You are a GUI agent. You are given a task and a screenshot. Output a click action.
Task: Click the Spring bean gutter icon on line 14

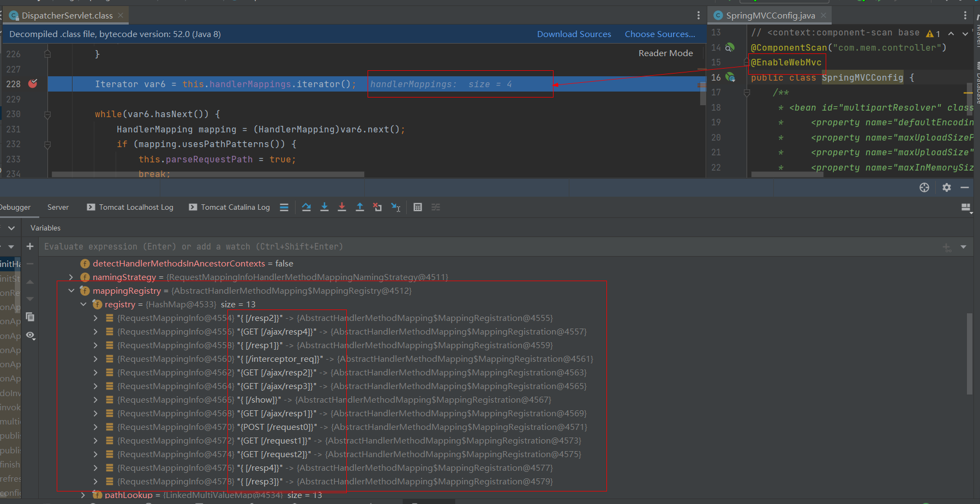point(730,47)
